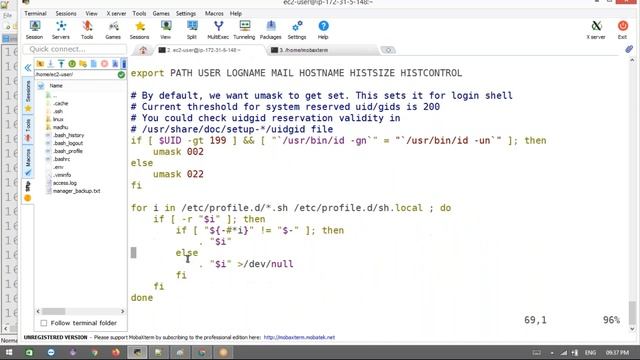Open the Terminal menu
Screen dimensions: 640x360
pos(35,13)
